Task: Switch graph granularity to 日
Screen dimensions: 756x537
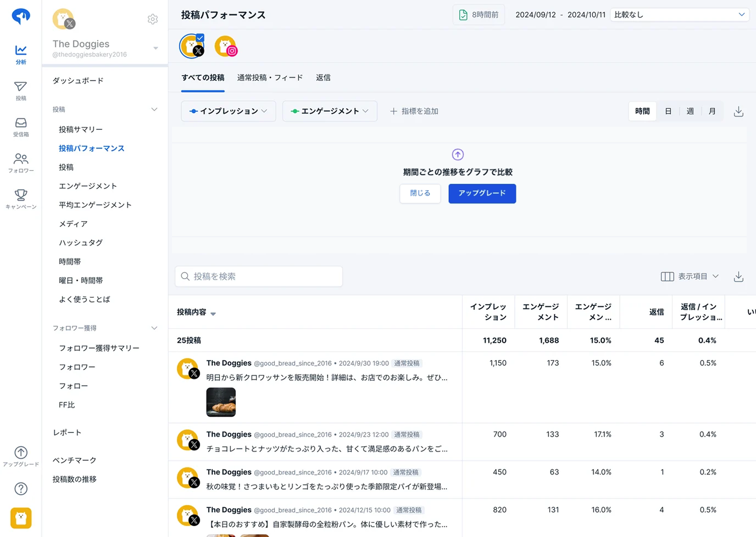Action: 668,111
